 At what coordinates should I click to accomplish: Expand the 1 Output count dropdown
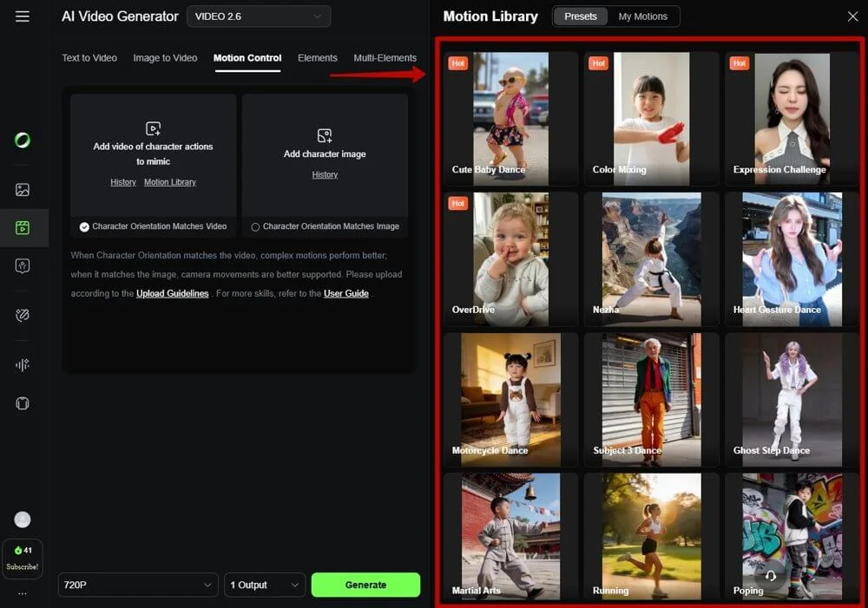[265, 585]
